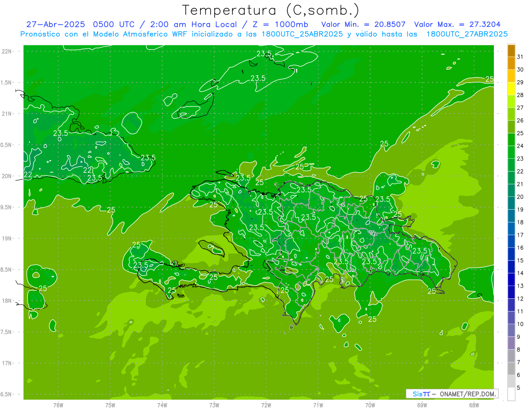
Task: Click the "76W" longitude axis label
Action: pos(58,405)
